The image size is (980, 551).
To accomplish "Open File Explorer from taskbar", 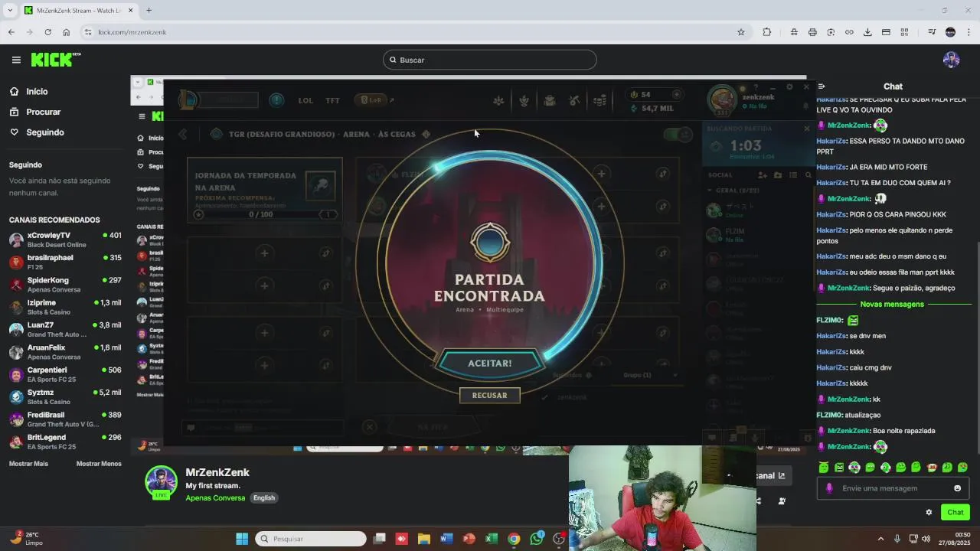I will pyautogui.click(x=424, y=539).
